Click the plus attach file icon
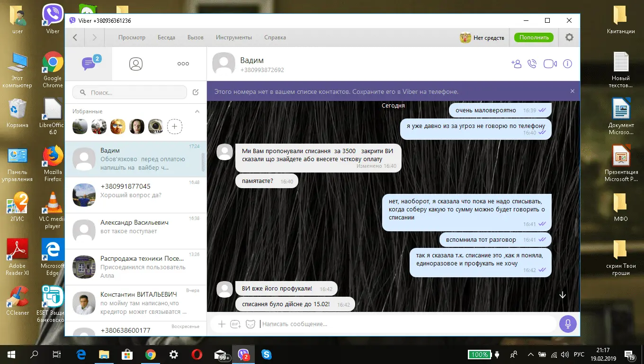Viewport: 644px width, 364px height. 221,324
